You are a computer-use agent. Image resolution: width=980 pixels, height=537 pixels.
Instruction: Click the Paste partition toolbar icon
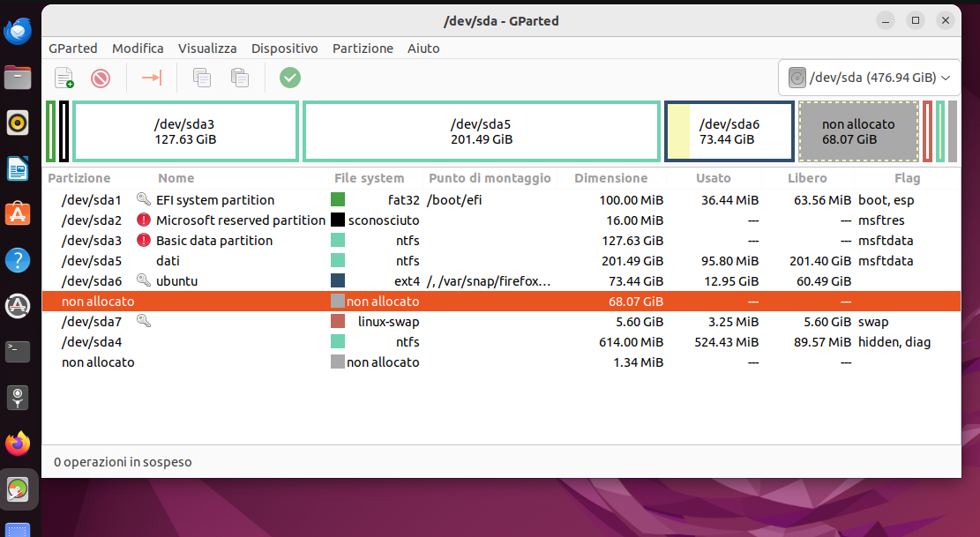[239, 78]
